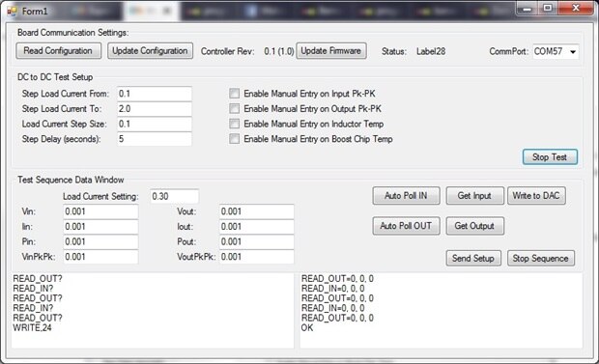Click the Write to DAC button
Viewport: 599px width, 364px height.
pos(536,196)
